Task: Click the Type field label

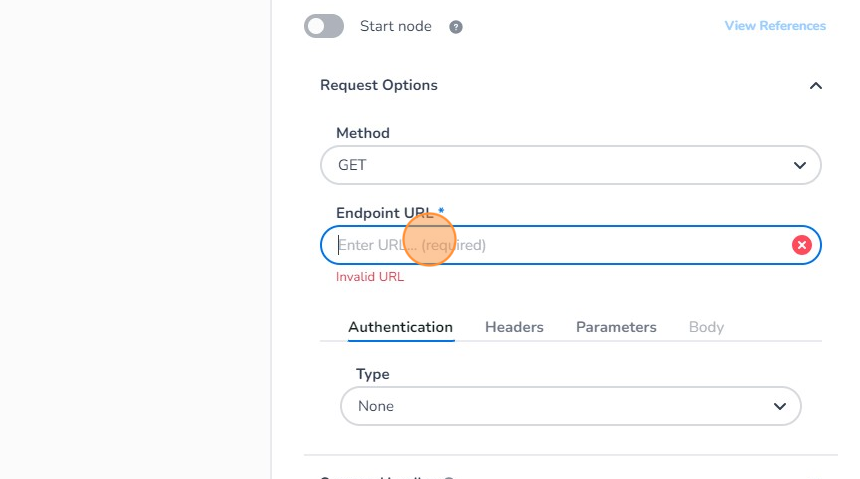Action: 373,374
